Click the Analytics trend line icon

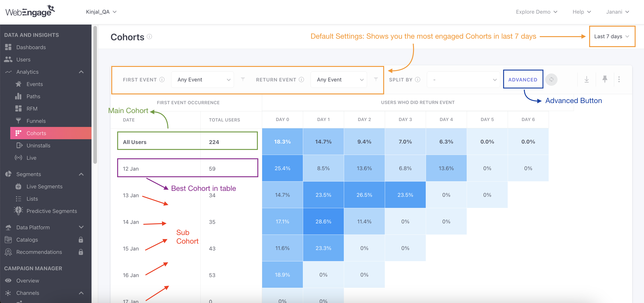pyautogui.click(x=8, y=72)
